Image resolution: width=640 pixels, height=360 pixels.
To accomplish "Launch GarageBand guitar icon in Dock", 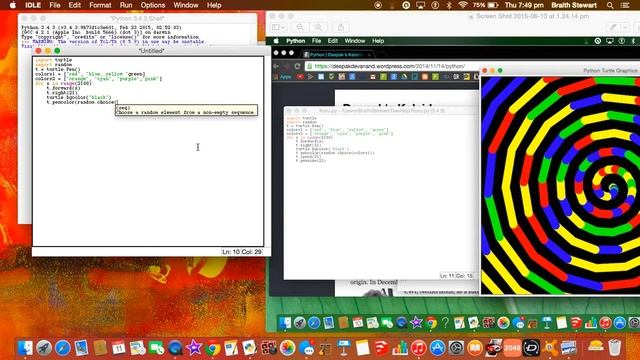I will [x=325, y=348].
